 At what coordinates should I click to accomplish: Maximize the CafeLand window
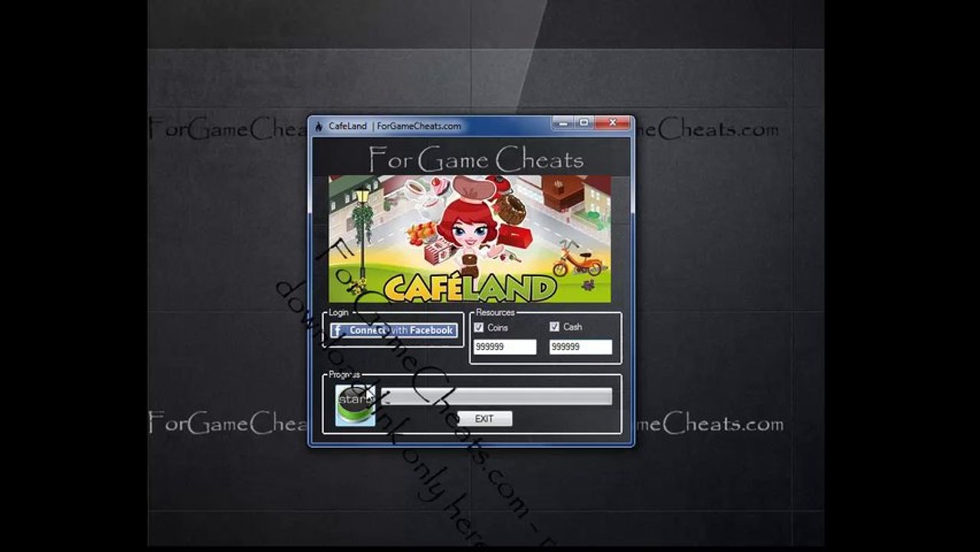click(584, 123)
